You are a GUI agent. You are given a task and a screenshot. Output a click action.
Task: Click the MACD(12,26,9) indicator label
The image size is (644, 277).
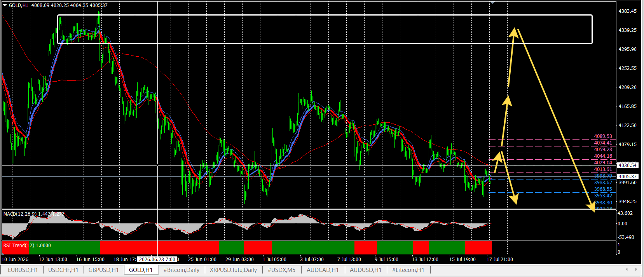(34, 214)
